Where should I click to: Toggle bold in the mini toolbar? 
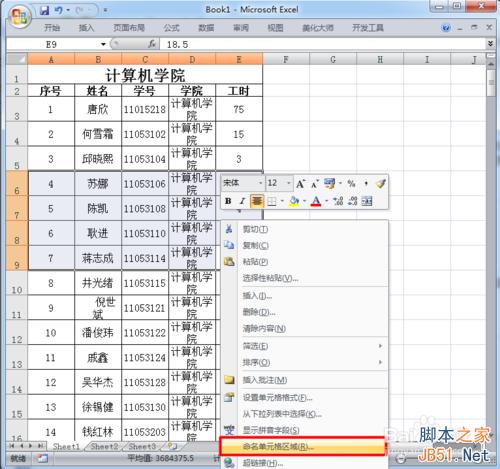click(x=228, y=201)
